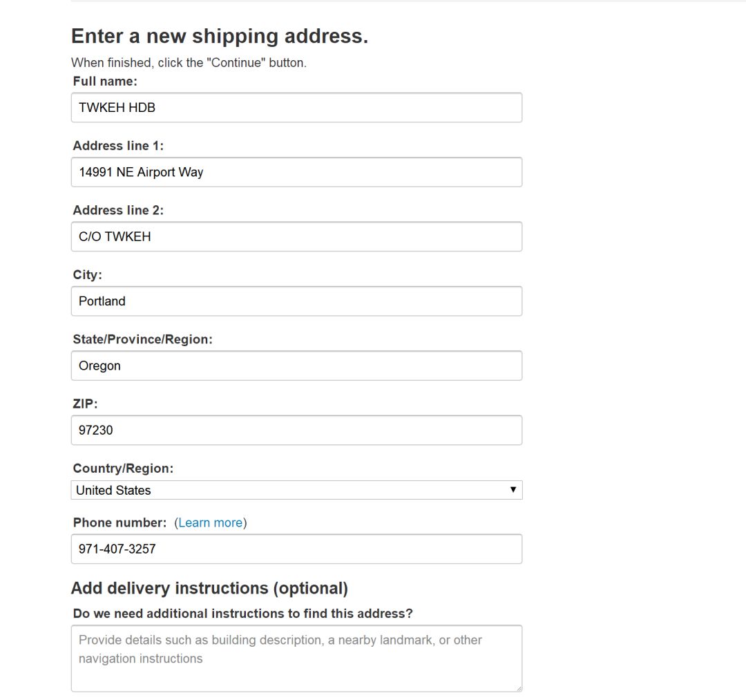
Task: Select the City field showing Portland
Action: (296, 301)
